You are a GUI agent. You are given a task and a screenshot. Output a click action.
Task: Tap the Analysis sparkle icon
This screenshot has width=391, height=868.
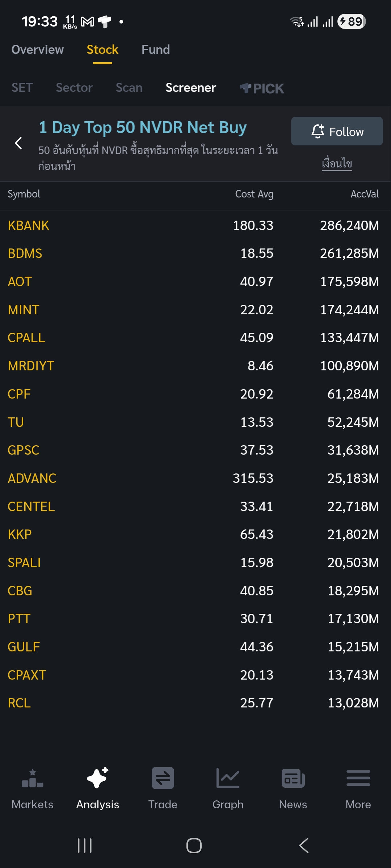point(98,778)
